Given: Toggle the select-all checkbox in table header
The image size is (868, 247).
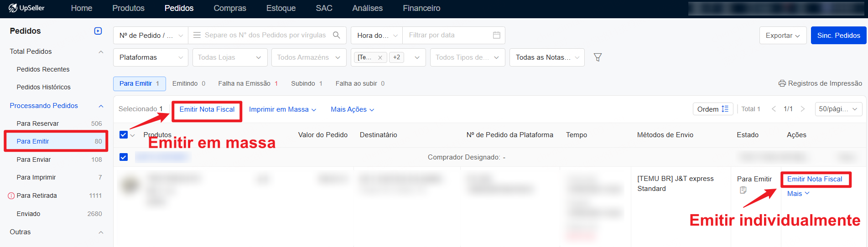Looking at the screenshot, I should [x=123, y=135].
